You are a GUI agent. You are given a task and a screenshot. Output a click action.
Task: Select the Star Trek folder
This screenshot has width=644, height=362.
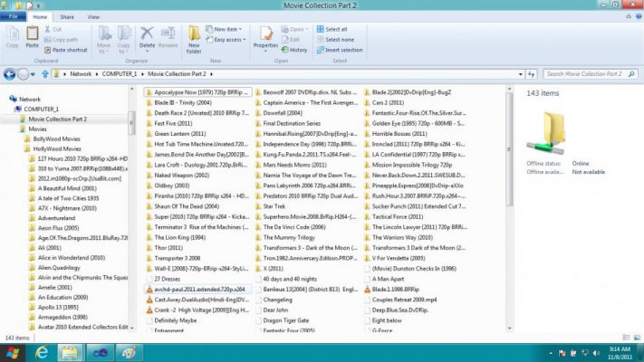274,206
